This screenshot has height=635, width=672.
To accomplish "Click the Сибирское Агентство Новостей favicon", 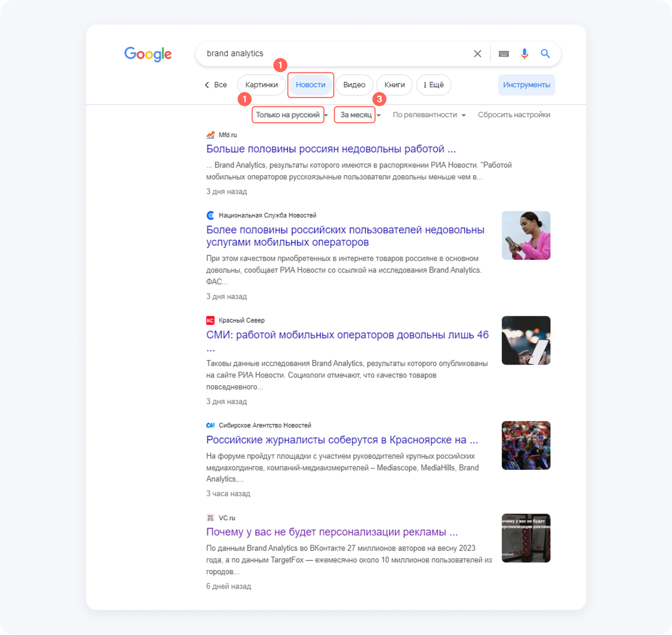I will pyautogui.click(x=211, y=426).
